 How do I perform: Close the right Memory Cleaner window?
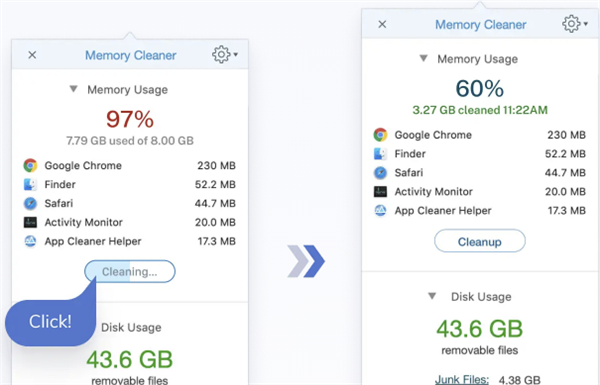click(x=382, y=24)
